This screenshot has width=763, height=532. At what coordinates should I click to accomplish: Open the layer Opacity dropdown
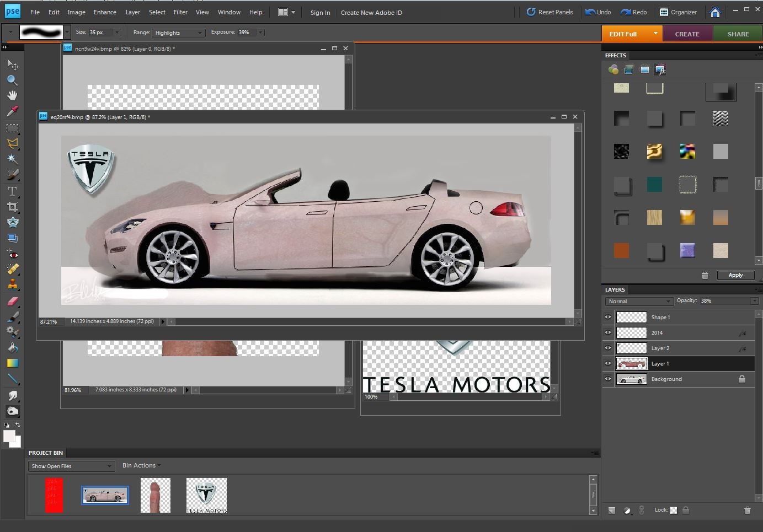(754, 301)
